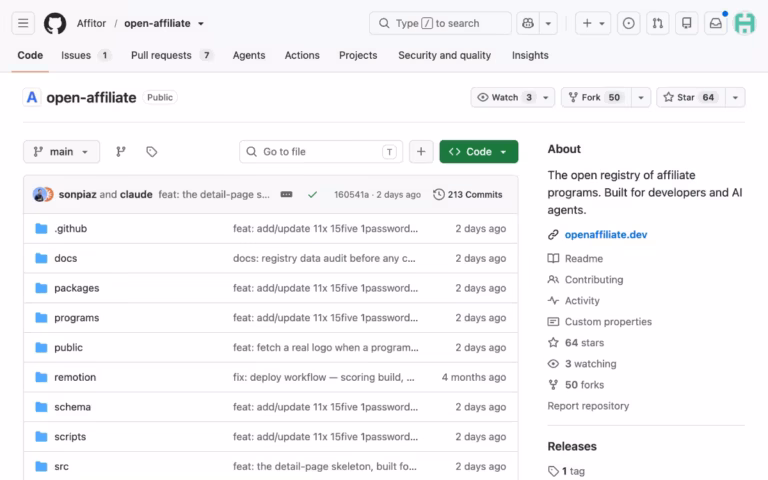Open the scripts folder
The width and height of the screenshot is (768, 480).
(70, 437)
